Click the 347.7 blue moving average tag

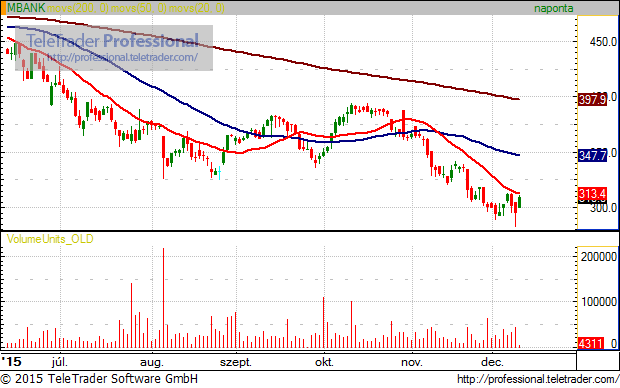point(592,155)
